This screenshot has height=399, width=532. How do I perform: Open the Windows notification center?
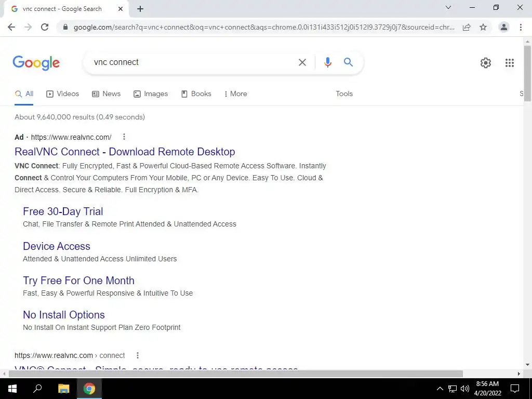tap(515, 389)
